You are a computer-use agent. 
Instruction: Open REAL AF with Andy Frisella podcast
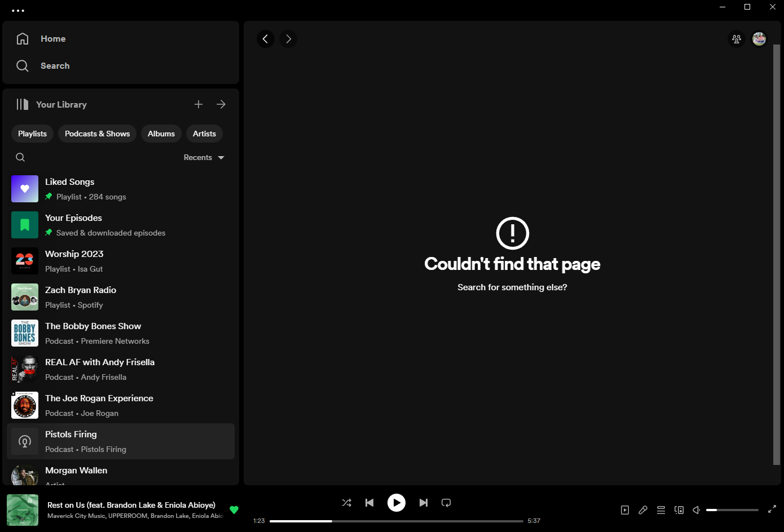[x=121, y=369]
